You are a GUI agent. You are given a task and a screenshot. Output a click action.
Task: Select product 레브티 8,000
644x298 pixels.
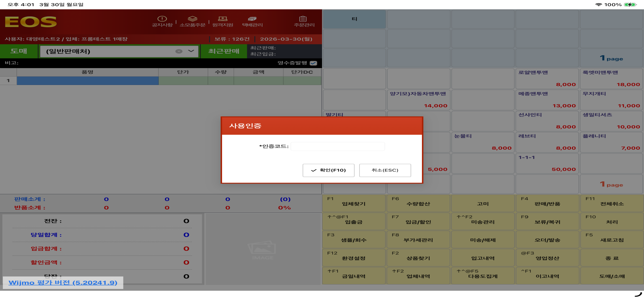point(547,143)
